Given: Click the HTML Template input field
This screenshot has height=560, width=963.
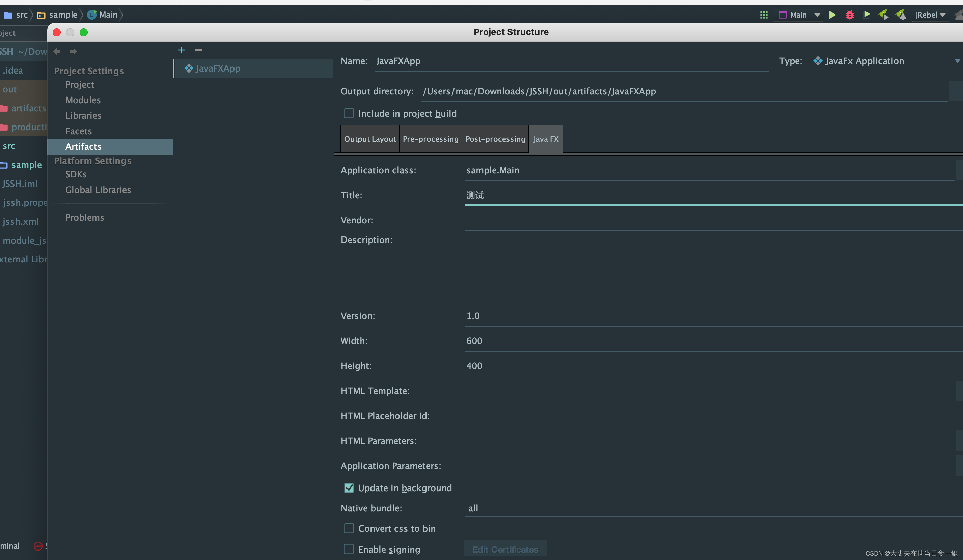Looking at the screenshot, I should point(709,391).
